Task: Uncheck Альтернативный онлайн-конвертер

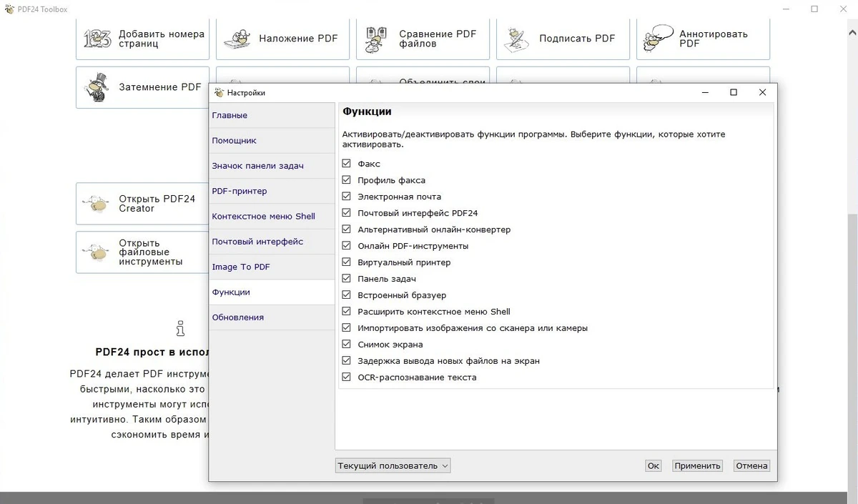Action: pos(347,229)
